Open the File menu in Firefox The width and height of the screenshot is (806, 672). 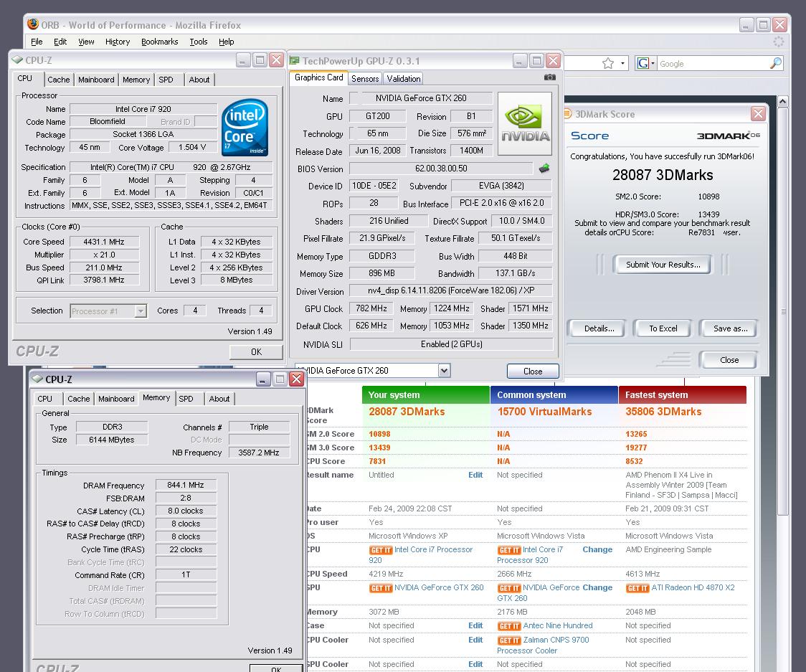point(37,42)
